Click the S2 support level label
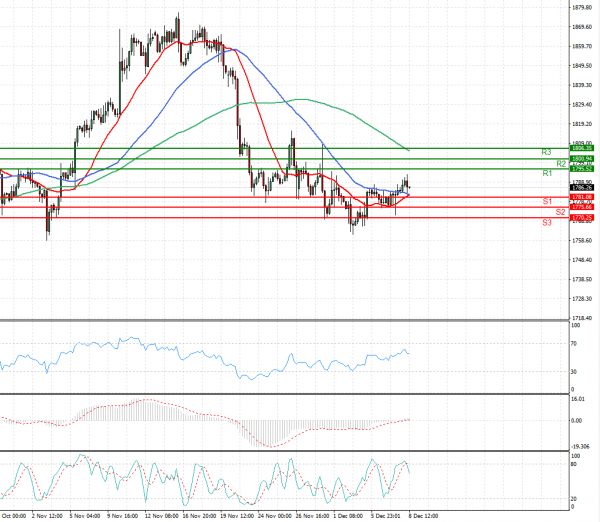The width and height of the screenshot is (600, 522). click(561, 212)
